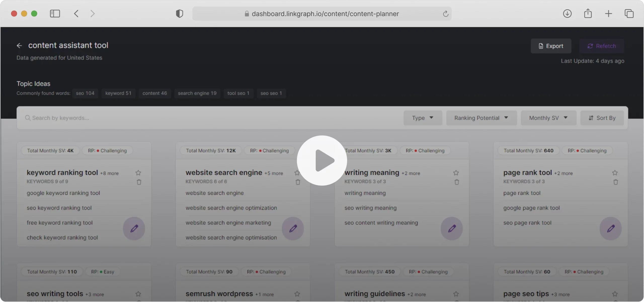
Task: Edit the writing meaning card
Action: (x=452, y=228)
